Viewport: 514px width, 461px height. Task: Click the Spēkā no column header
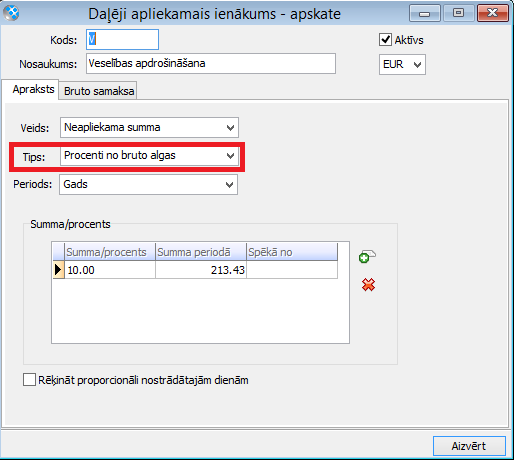click(292, 252)
